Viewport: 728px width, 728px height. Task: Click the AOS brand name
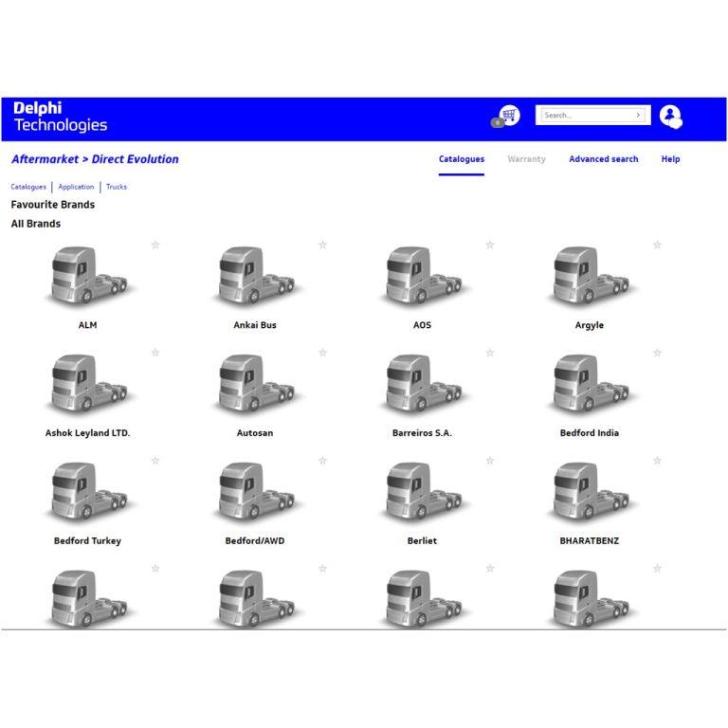tap(422, 325)
